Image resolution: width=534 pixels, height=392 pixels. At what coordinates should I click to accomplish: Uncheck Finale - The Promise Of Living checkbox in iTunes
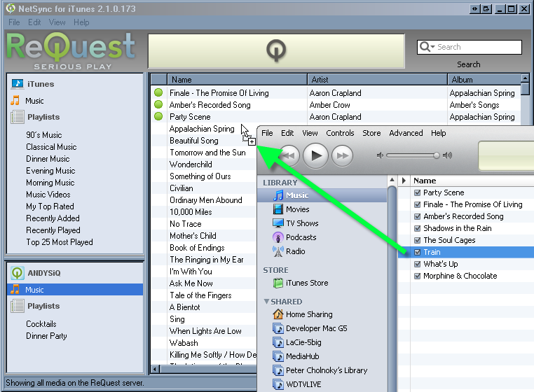click(417, 204)
